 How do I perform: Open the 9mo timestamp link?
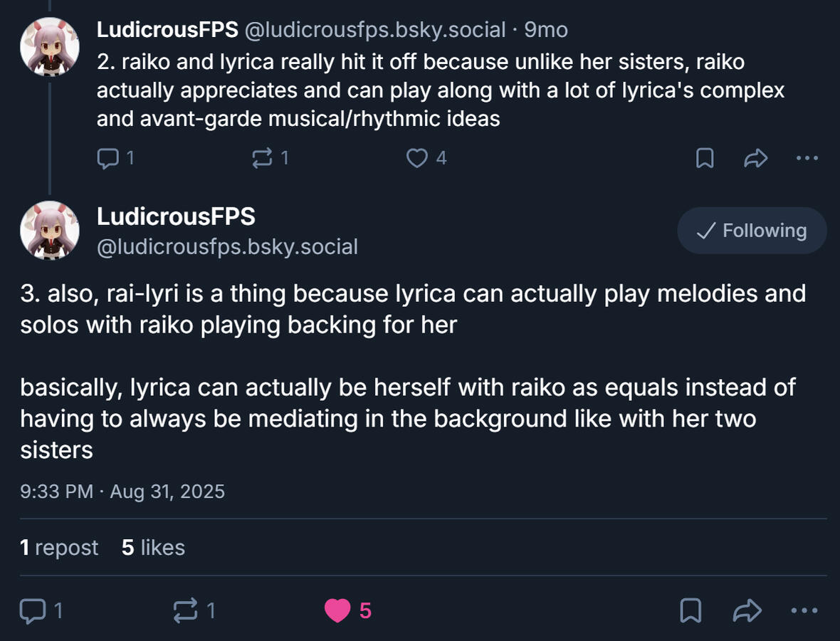546,30
